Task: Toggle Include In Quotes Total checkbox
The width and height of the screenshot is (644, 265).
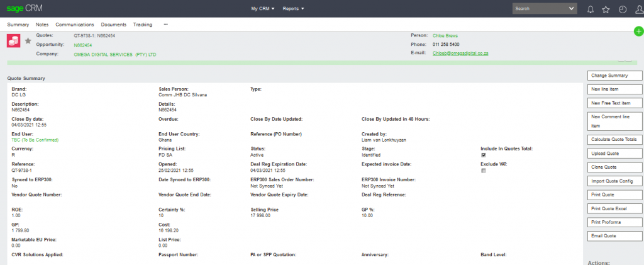Action: pyautogui.click(x=483, y=155)
